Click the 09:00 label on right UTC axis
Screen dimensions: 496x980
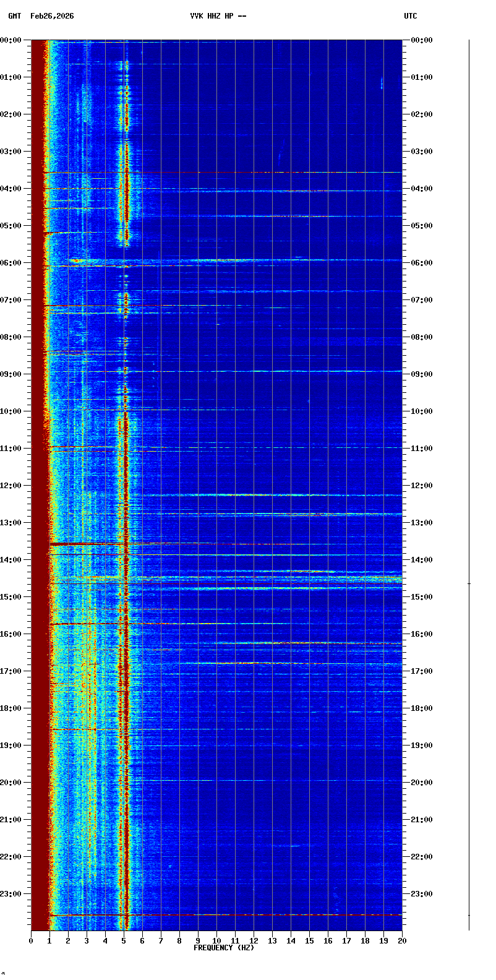click(x=422, y=374)
